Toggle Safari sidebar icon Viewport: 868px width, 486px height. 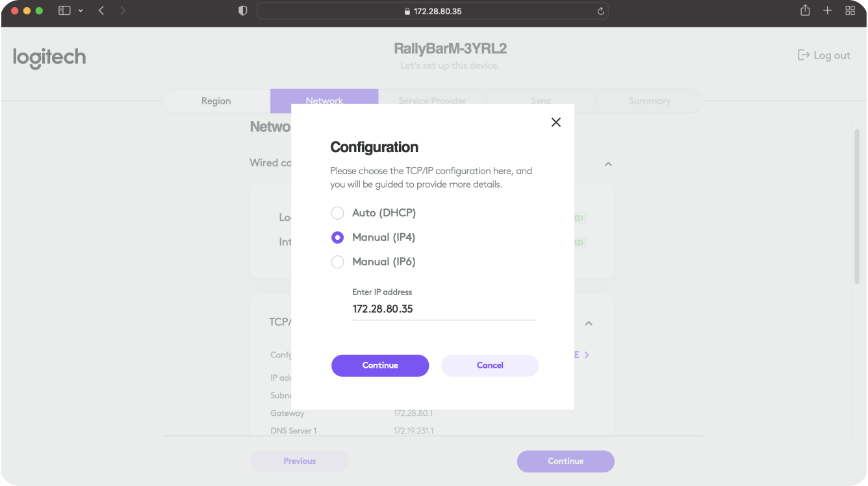(64, 11)
